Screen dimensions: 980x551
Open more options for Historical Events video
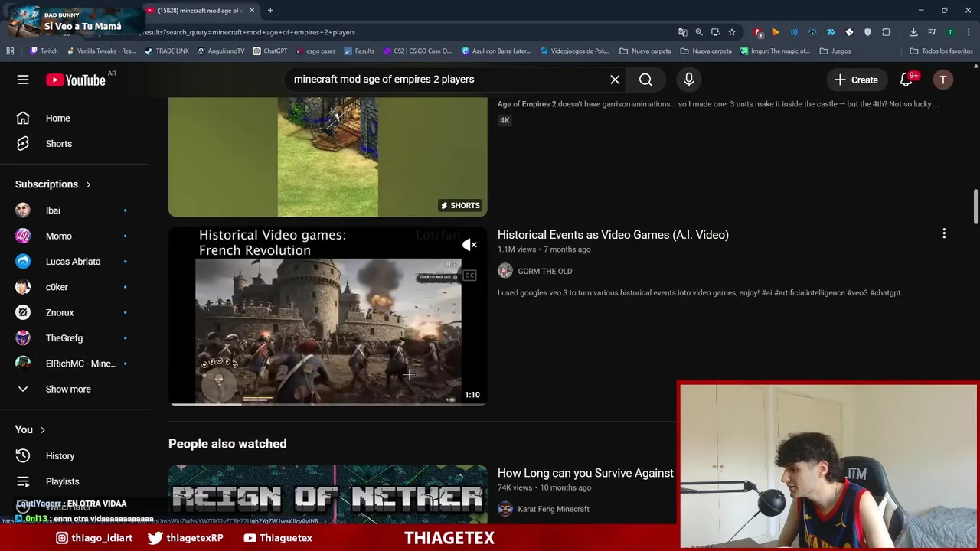pyautogui.click(x=944, y=233)
